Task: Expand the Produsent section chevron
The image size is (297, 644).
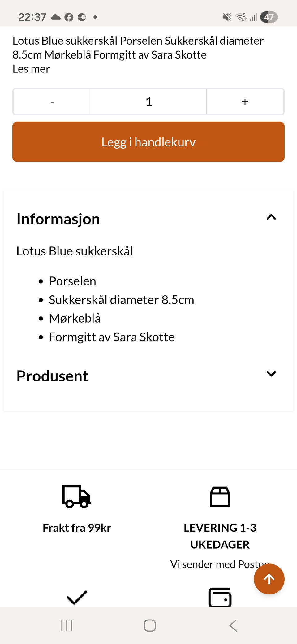Action: click(x=271, y=374)
